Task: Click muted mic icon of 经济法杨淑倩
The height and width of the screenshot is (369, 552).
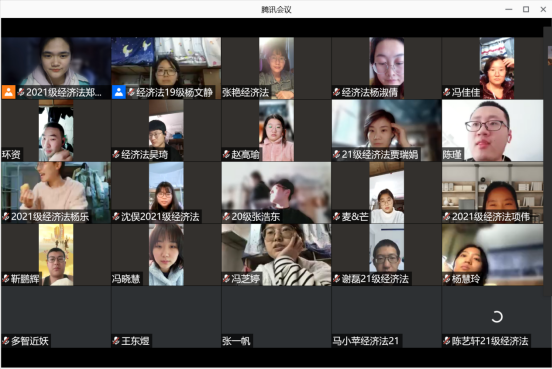Action: pos(337,92)
